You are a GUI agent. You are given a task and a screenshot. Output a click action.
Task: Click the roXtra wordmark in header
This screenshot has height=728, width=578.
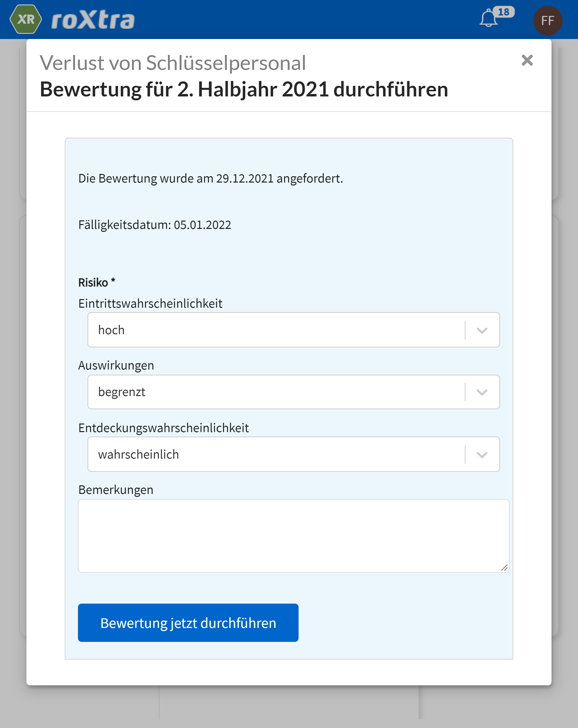[x=93, y=20]
